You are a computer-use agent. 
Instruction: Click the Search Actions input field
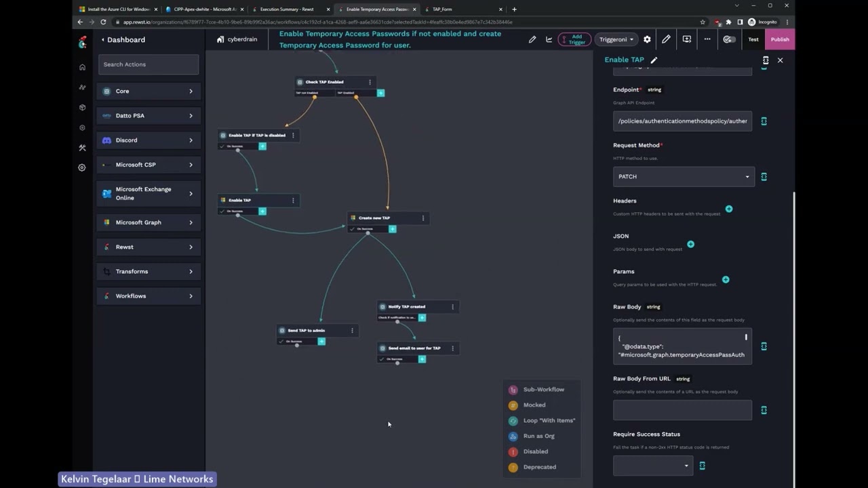[149, 64]
